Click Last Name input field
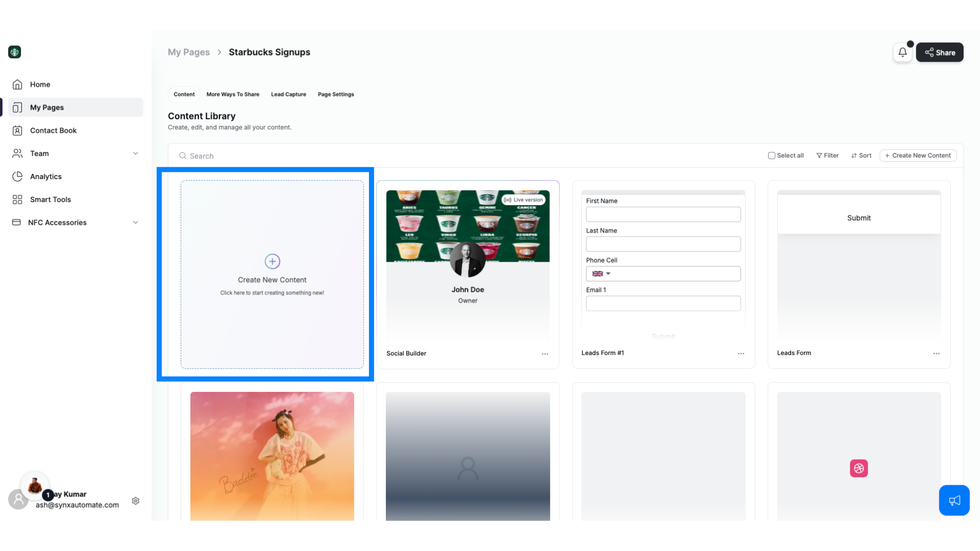 coord(663,244)
